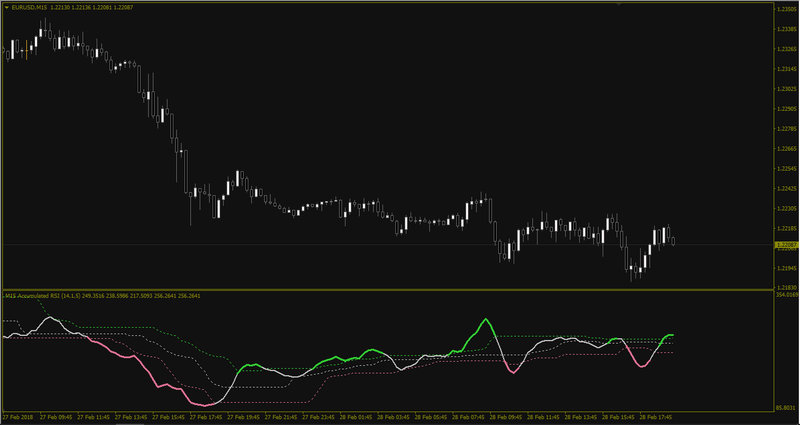
Task: Click the 27 Feb 23:45 time label
Action: pyautogui.click(x=318, y=416)
